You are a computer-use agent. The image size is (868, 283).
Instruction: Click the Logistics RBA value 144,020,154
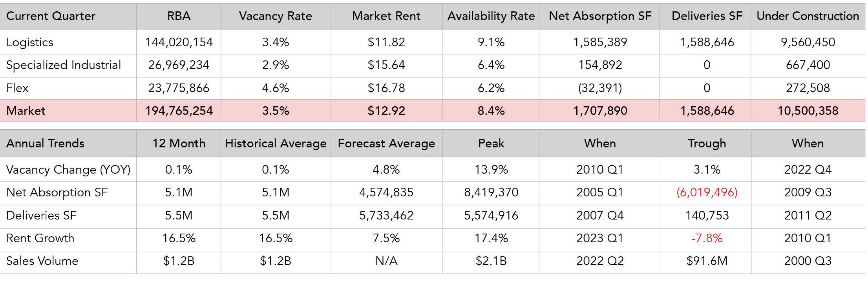pyautogui.click(x=179, y=42)
